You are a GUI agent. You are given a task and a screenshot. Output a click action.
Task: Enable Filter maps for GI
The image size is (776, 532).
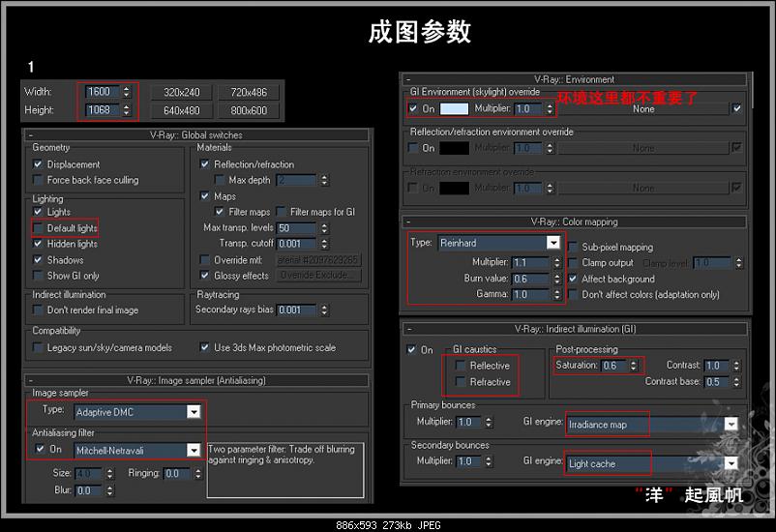pos(282,212)
